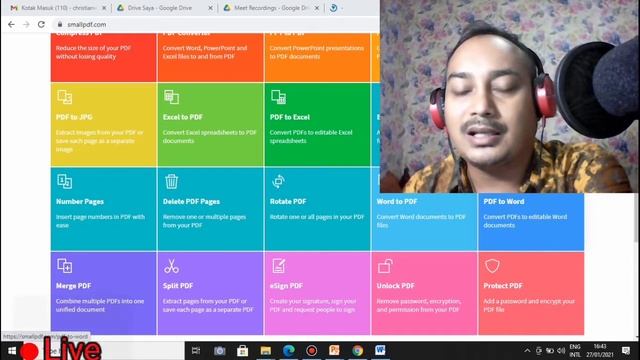640x360 pixels.
Task: Click the Excel to PDF tile icon
Action: 171,97
